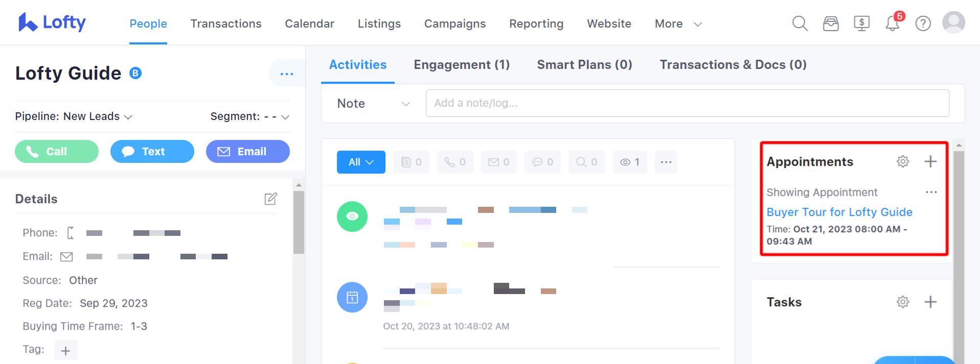Click the Details panel scrollbar
Viewport: 980px width, 364px height.
(299, 222)
